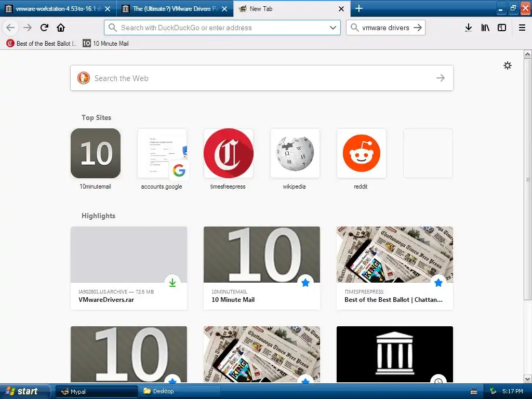Viewport: 532px width, 399px height.
Task: Click the empty top site placeholder tile
Action: point(428,153)
